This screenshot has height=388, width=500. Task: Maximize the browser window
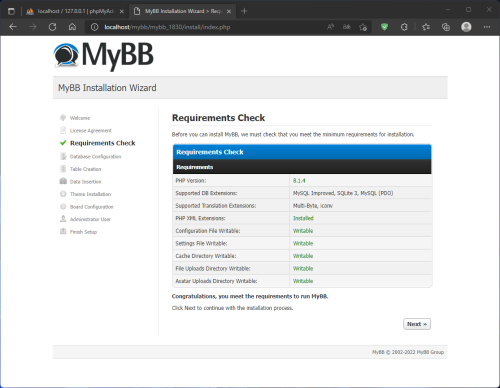tap(468, 10)
